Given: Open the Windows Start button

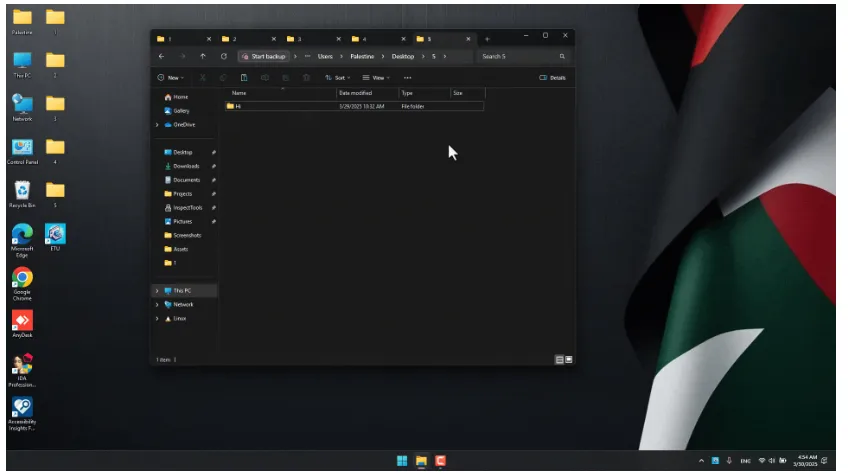Looking at the screenshot, I should click(x=402, y=461).
